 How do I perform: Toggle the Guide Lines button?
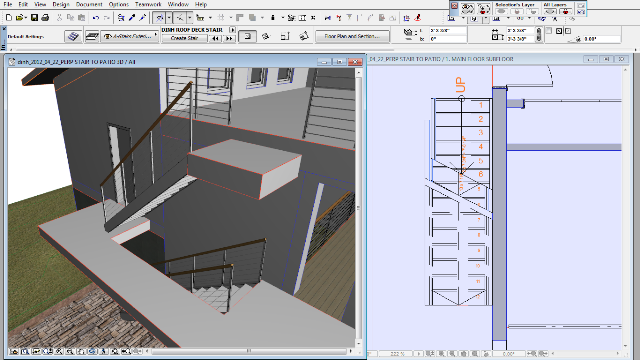tap(159, 18)
